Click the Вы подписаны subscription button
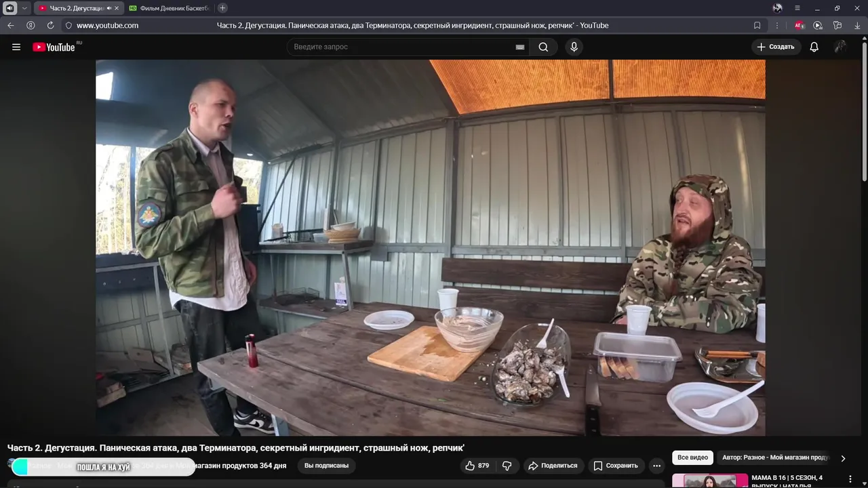Screen dimensions: 868x488 coord(326,466)
